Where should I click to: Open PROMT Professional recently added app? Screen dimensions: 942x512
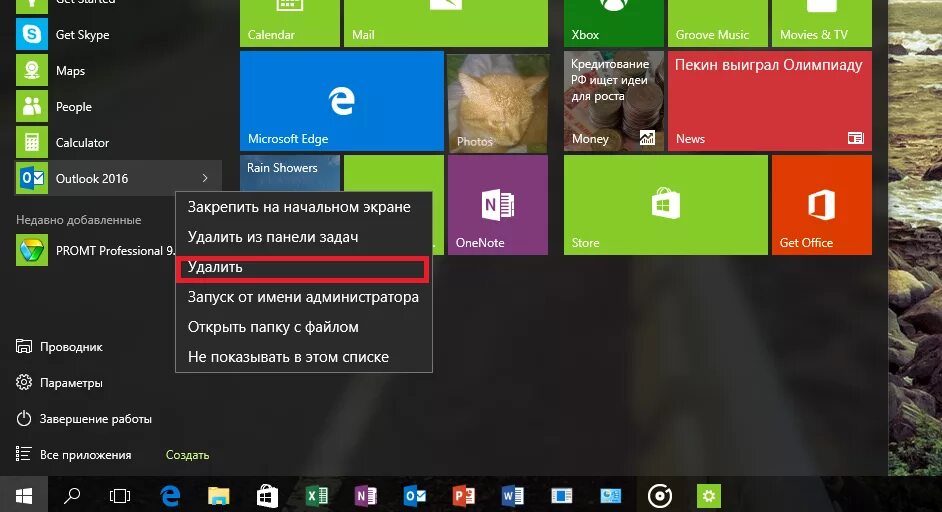pyautogui.click(x=96, y=251)
